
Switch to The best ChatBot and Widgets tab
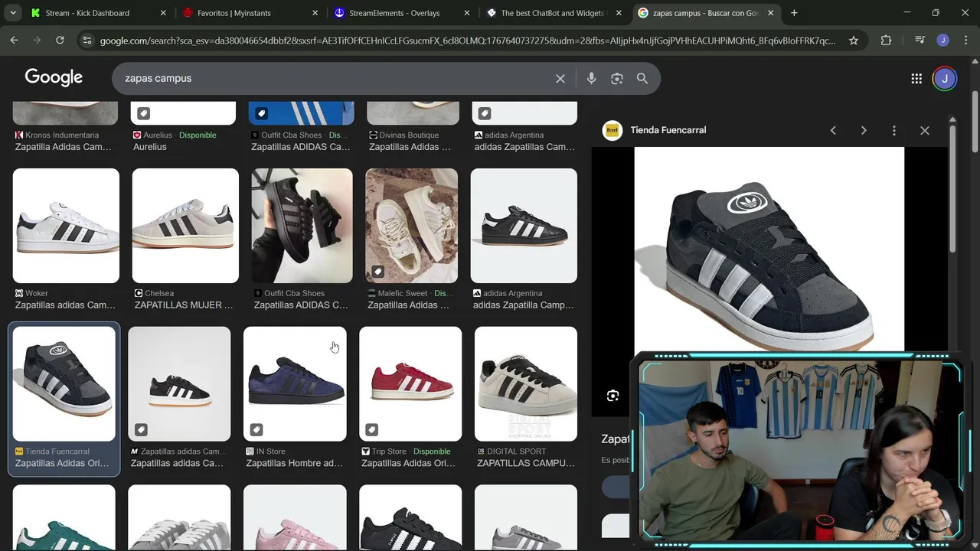pyautogui.click(x=554, y=13)
